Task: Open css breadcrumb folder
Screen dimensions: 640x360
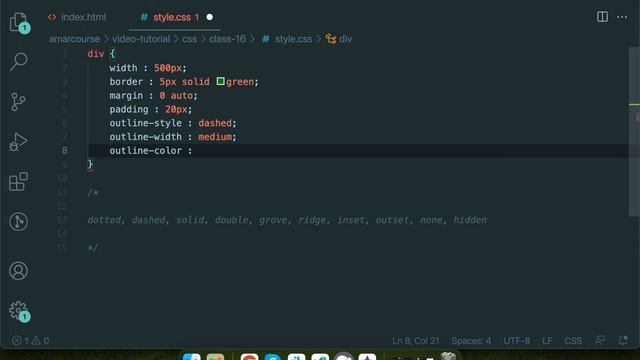Action: tap(189, 39)
